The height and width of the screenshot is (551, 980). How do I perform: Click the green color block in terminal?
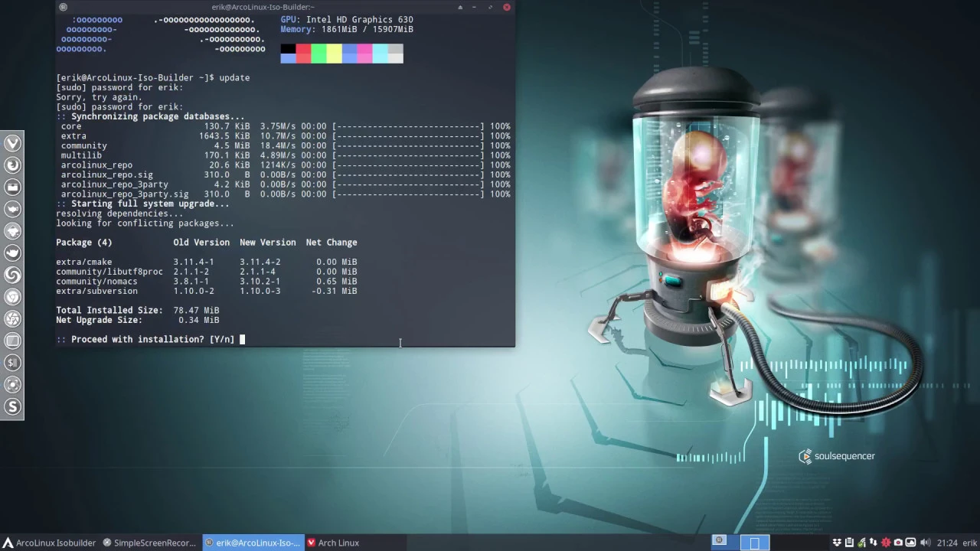coord(318,54)
